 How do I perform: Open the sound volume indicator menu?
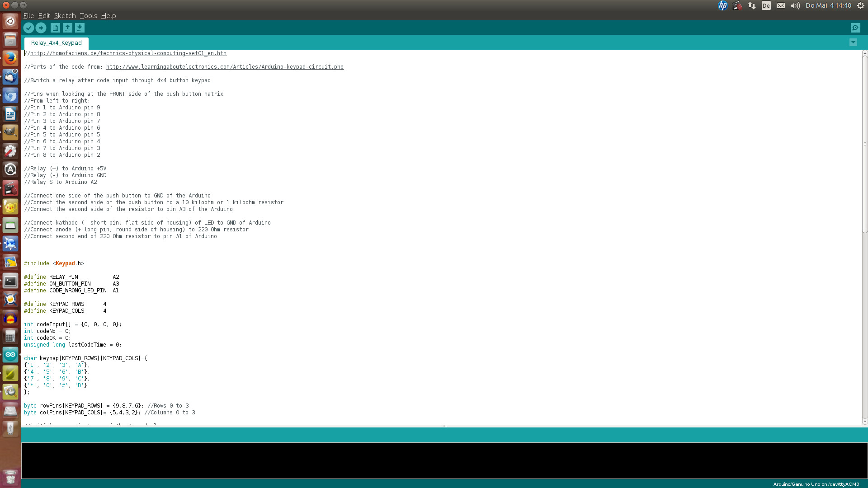tap(795, 5)
